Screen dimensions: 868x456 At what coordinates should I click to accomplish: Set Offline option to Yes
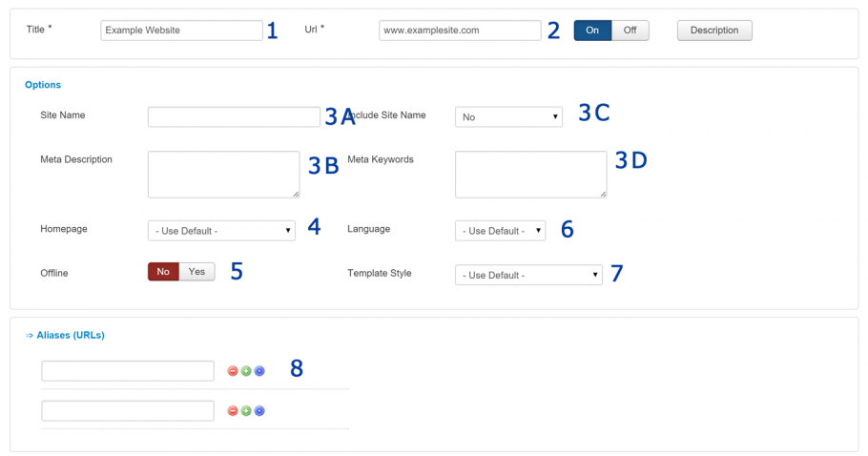(x=196, y=272)
